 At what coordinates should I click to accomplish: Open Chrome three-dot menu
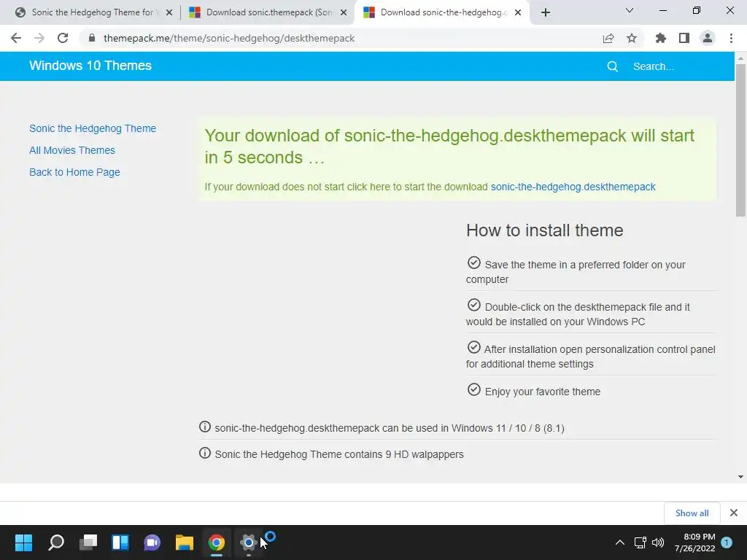tap(731, 38)
